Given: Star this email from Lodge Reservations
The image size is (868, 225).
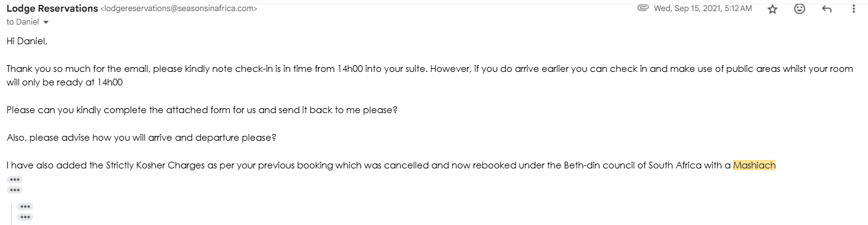Looking at the screenshot, I should point(773,9).
